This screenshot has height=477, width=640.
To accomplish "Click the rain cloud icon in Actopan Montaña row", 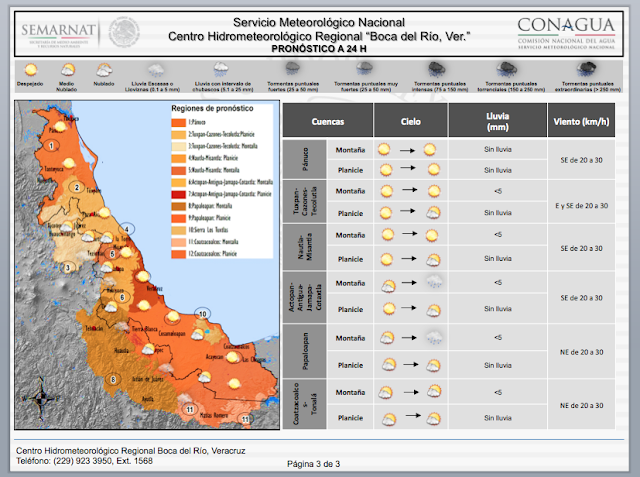I will pos(434,282).
